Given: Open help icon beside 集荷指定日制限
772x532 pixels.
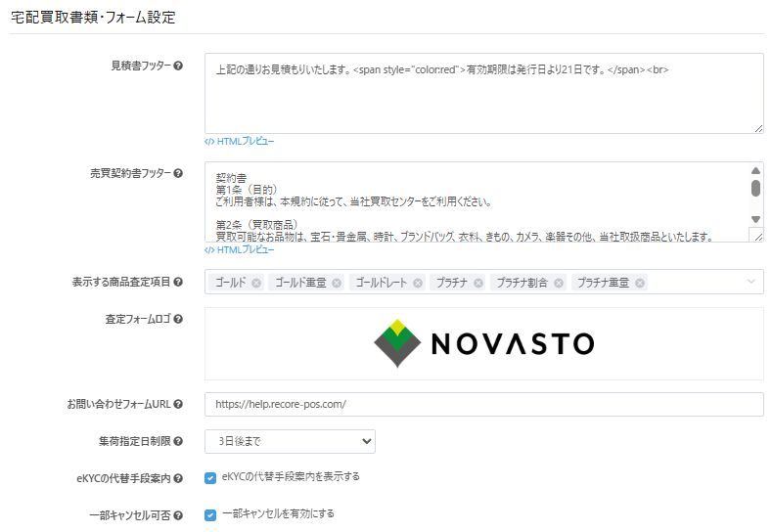Looking at the screenshot, I should point(178,441).
